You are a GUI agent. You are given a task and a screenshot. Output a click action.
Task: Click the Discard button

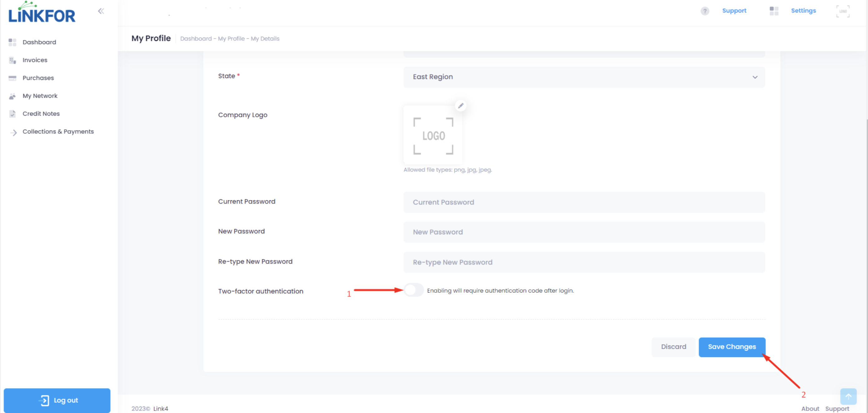click(x=673, y=347)
